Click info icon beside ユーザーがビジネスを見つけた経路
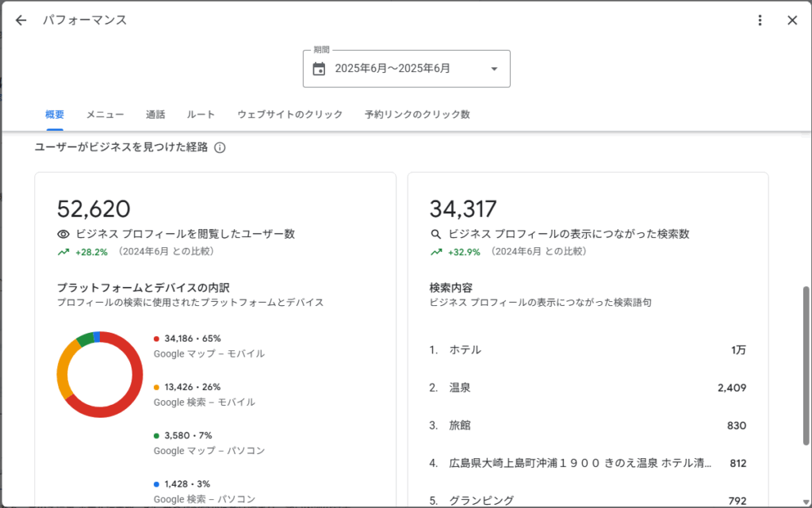The height and width of the screenshot is (508, 812). (x=220, y=147)
